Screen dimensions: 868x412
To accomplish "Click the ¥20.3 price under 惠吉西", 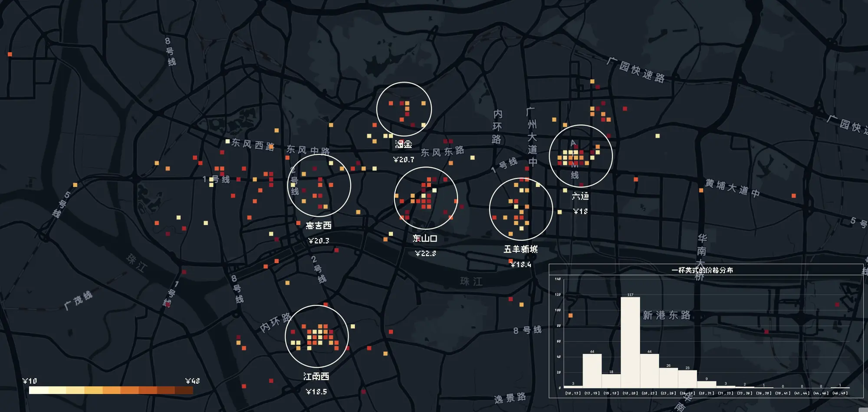I will click(x=319, y=241).
